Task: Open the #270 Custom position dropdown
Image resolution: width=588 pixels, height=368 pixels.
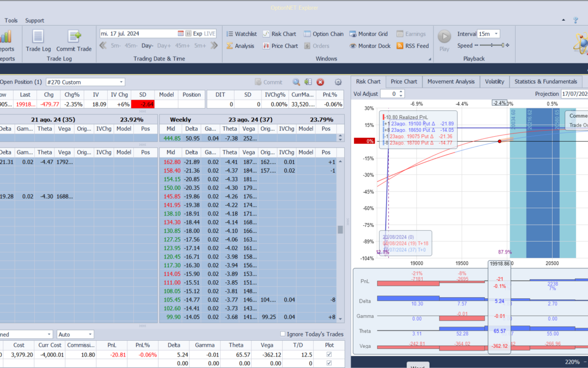Action: click(x=121, y=82)
